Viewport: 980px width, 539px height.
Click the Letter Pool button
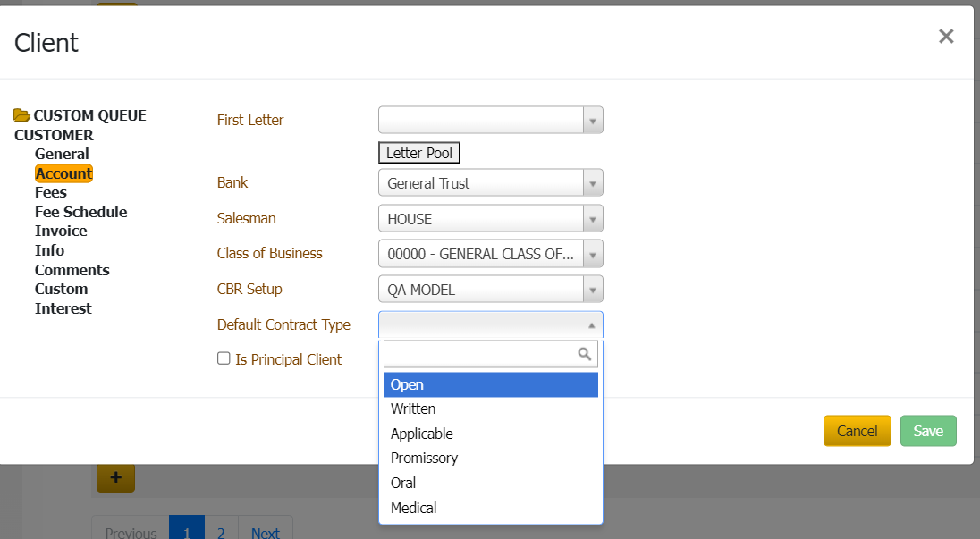coord(419,153)
